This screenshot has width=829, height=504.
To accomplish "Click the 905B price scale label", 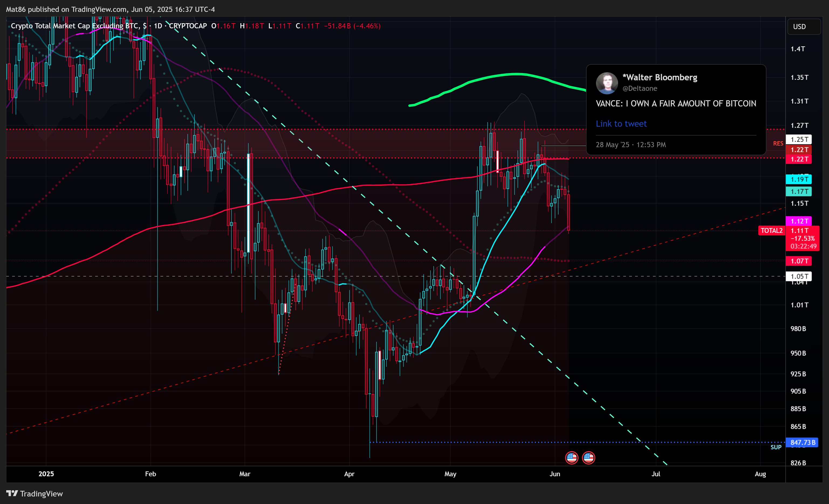I will (x=798, y=391).
